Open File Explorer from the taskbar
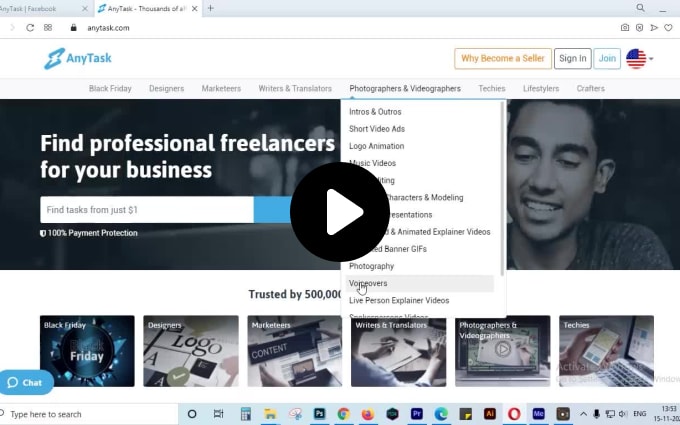Viewport: 680px width, 425px height. pos(270,414)
